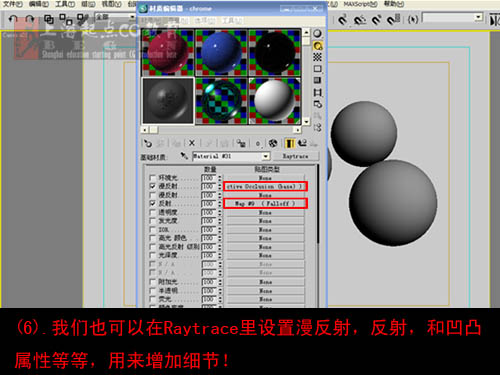Pick material with the eyedropper icon
Image resolution: width=500 pixels, height=375 pixels.
coord(184,156)
